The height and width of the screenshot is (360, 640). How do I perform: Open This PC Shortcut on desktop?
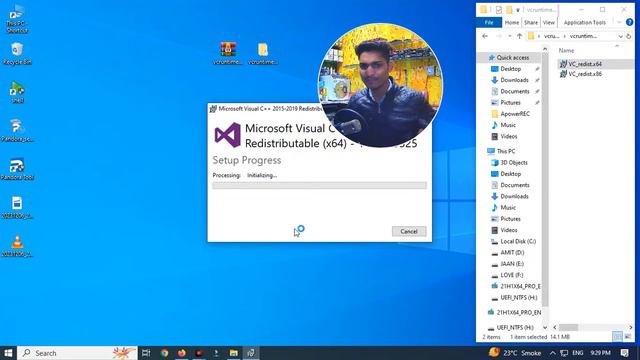17,19
